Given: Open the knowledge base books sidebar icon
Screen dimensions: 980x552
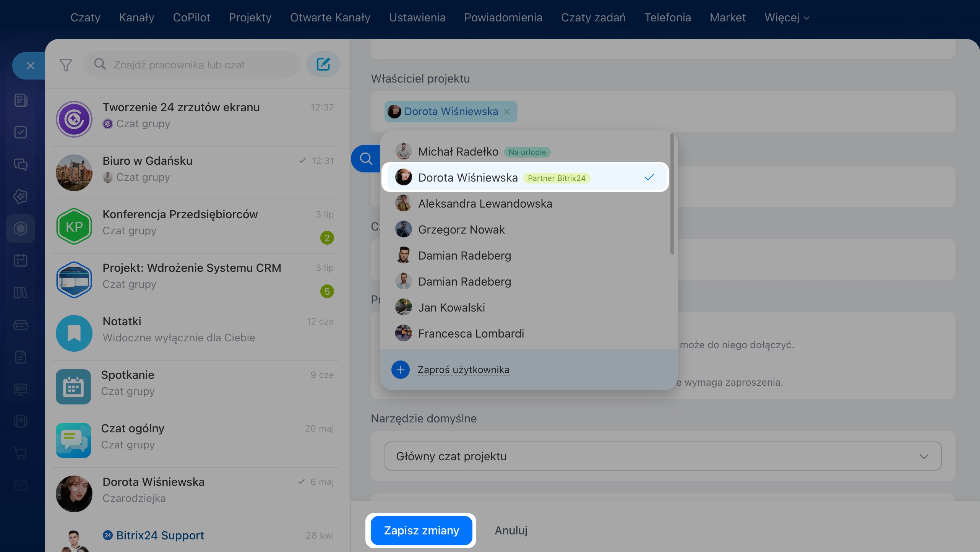Looking at the screenshot, I should point(21,293).
